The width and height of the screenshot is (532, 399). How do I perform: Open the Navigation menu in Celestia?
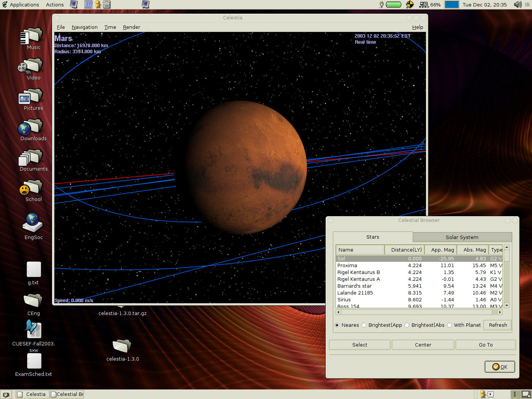point(85,27)
